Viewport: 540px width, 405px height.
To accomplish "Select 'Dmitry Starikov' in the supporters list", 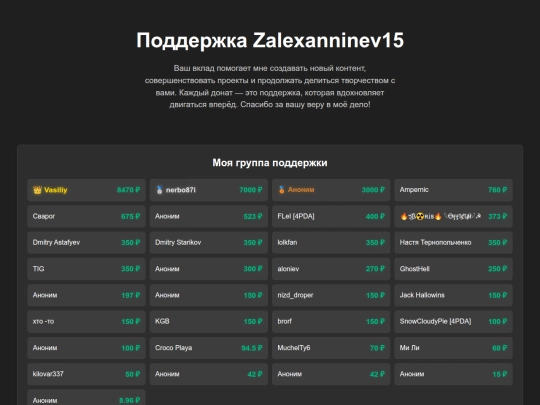I will point(178,242).
